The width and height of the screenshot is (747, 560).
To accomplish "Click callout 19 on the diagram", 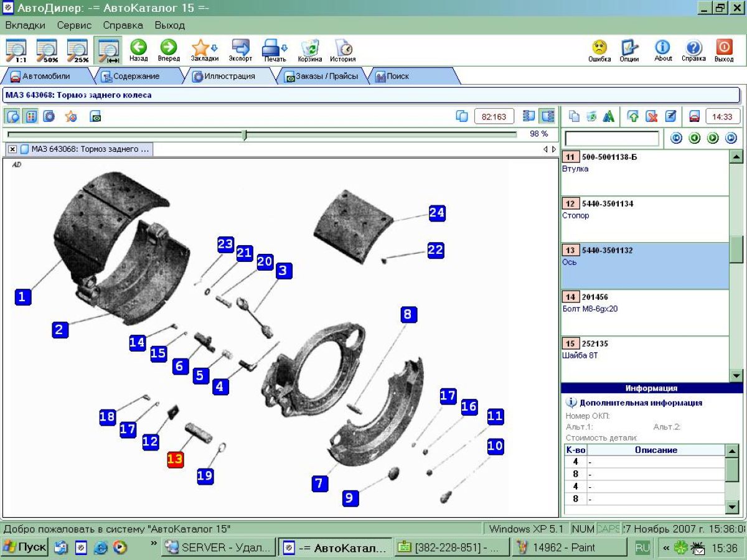I will [x=205, y=476].
